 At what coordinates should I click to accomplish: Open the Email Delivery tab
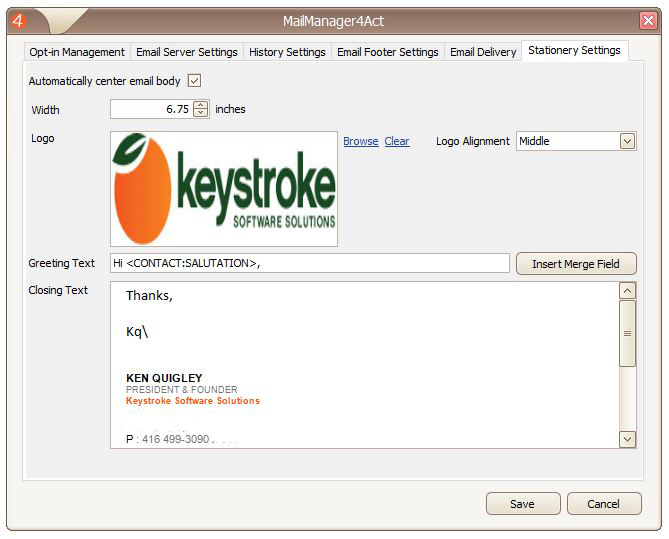click(x=483, y=52)
